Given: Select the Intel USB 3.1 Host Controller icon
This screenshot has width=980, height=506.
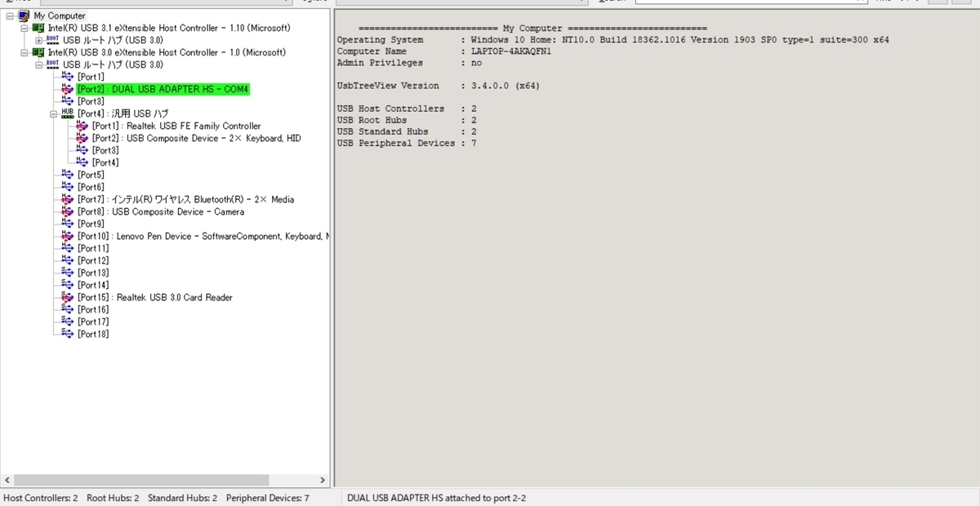Looking at the screenshot, I should [39, 28].
